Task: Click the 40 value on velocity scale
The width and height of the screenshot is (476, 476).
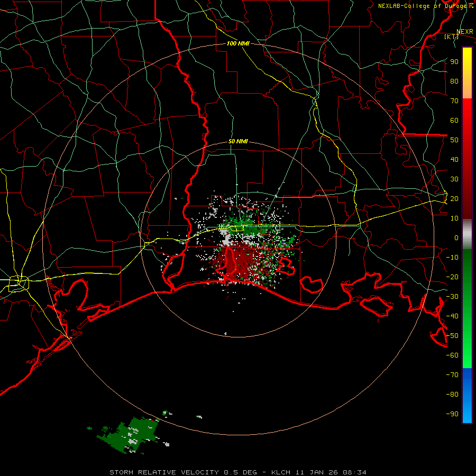Action: coord(454,159)
